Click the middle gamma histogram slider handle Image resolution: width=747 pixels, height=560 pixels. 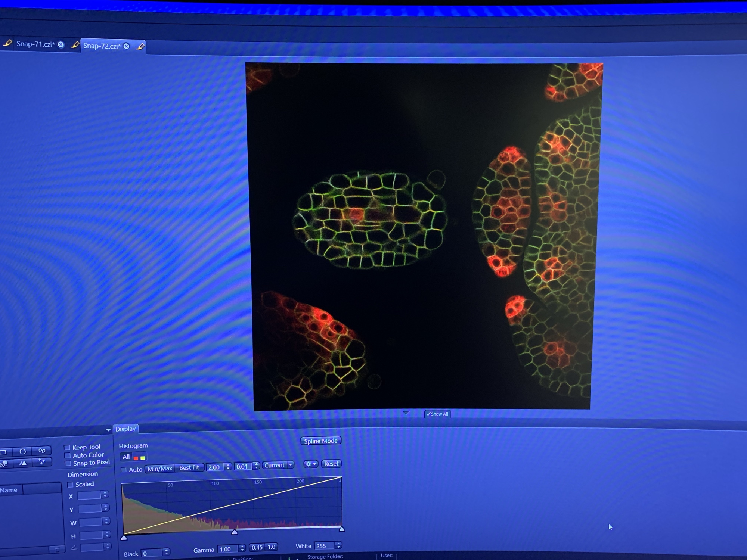tap(235, 532)
